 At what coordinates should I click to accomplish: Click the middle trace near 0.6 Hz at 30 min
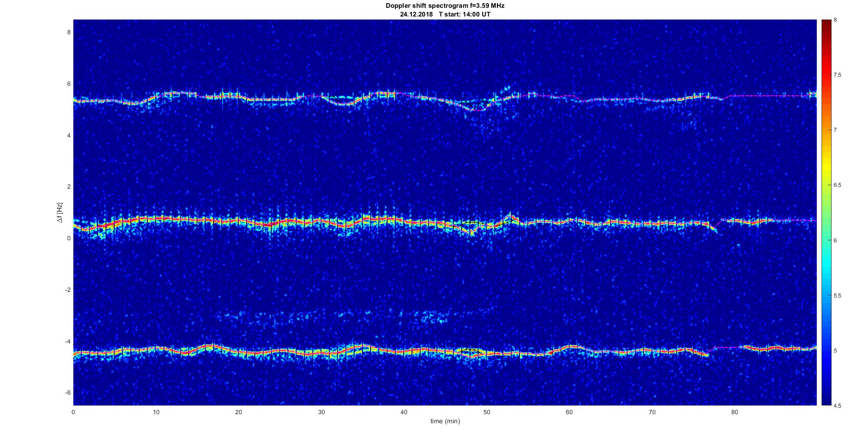point(321,221)
